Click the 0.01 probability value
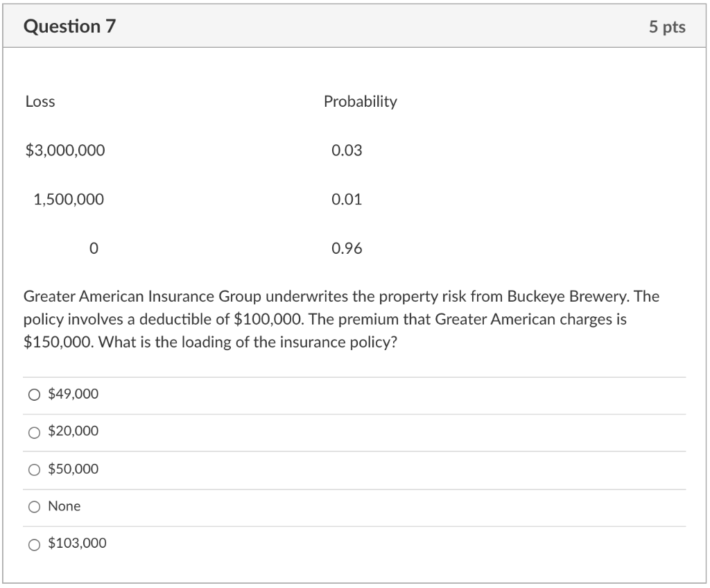 pyautogui.click(x=346, y=199)
